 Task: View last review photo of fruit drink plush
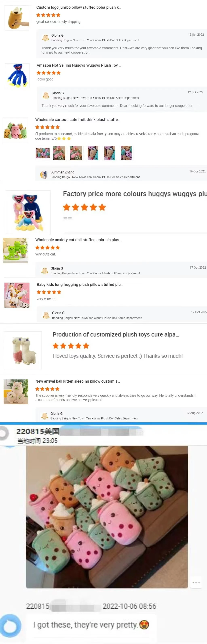coord(126,153)
